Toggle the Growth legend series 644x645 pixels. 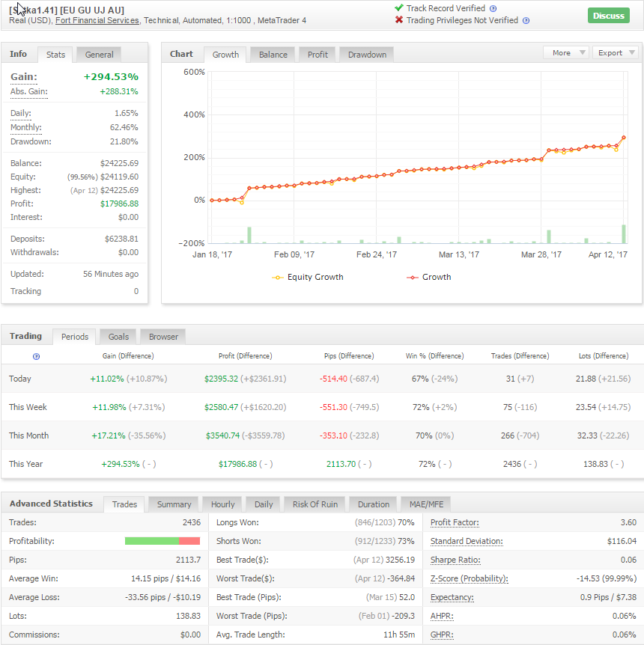[429, 278]
